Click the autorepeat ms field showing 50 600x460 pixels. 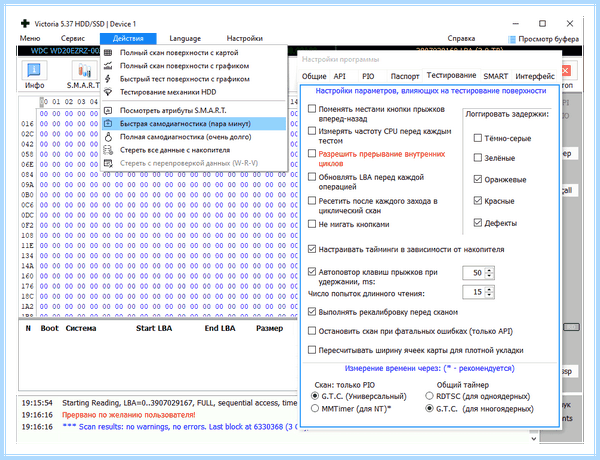pyautogui.click(x=474, y=273)
